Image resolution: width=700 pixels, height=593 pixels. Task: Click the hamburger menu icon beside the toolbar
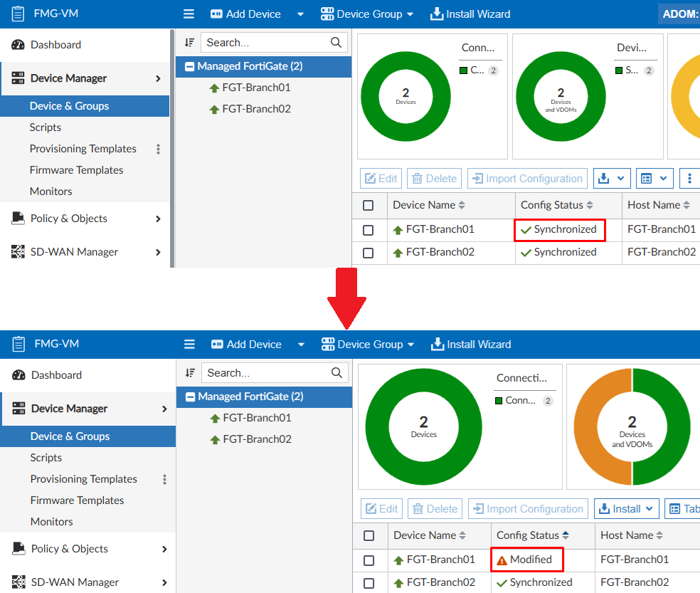(x=189, y=14)
